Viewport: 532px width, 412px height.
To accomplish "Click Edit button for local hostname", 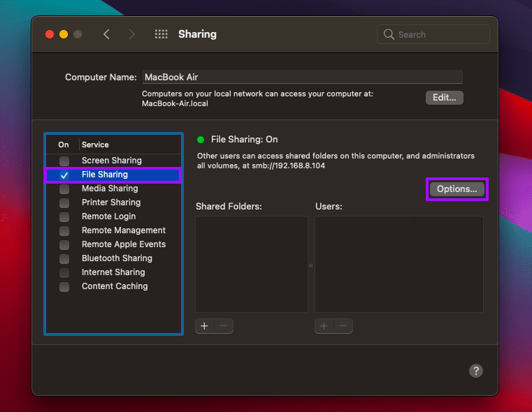I will coord(444,98).
